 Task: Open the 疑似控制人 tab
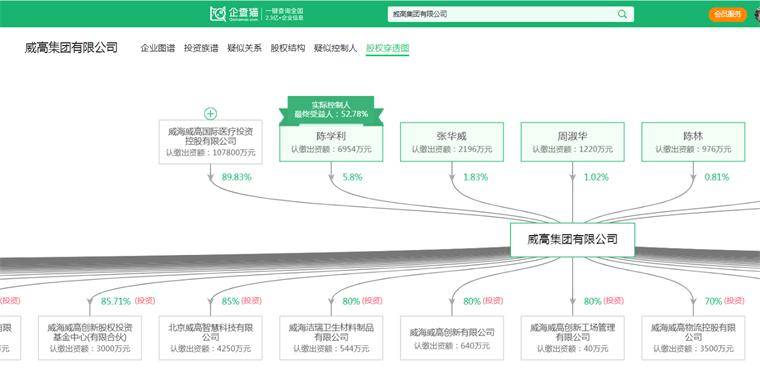335,48
